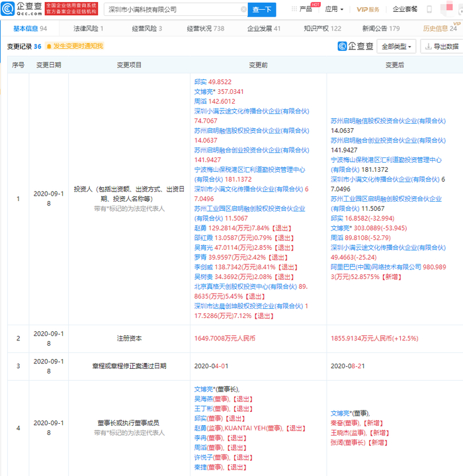
Task: Select the 企业发展 tab
Action: tap(264, 28)
